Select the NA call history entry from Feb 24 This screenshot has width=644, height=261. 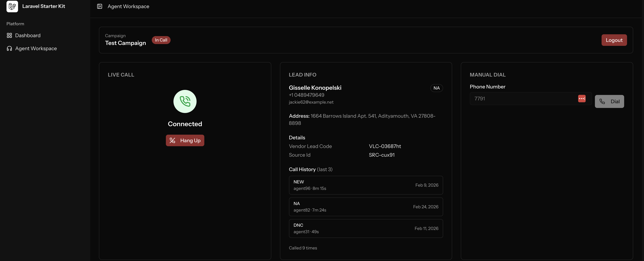pos(366,207)
